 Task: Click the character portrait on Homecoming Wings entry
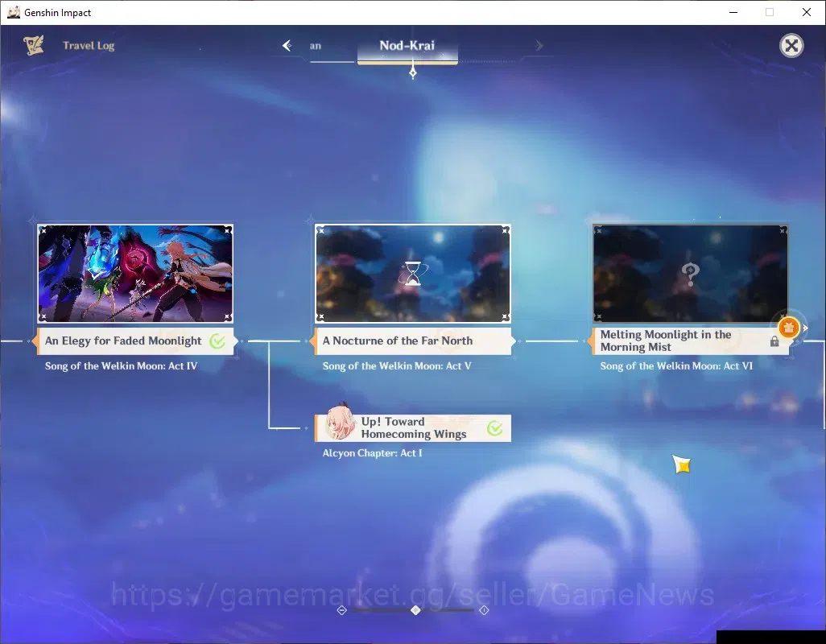tap(339, 422)
